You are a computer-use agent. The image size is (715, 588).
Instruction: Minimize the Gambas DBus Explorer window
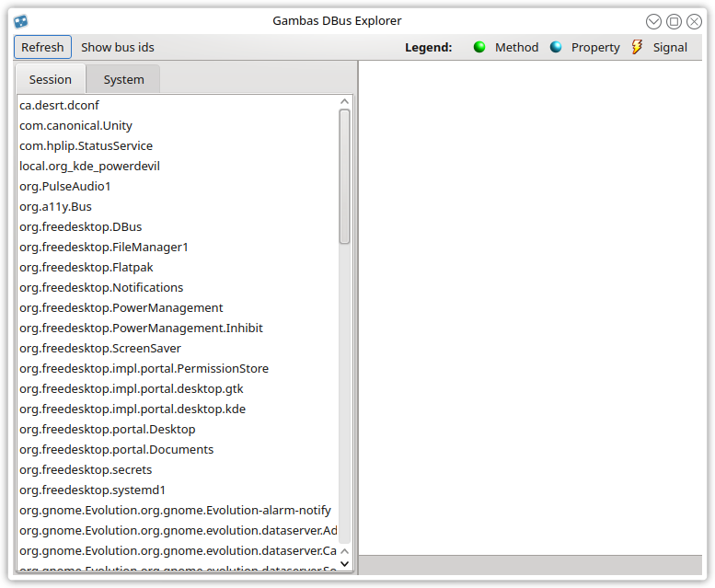[x=653, y=21]
